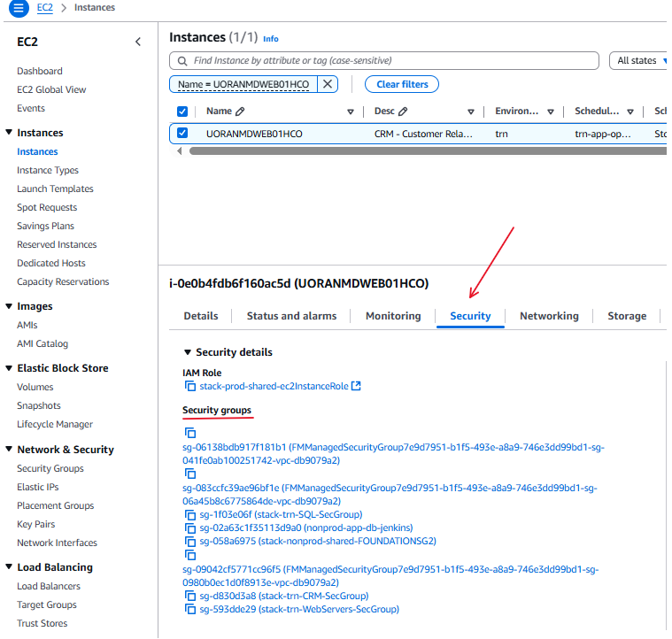
Task: Copy security group sg-1f03e06f
Action: click(189, 514)
